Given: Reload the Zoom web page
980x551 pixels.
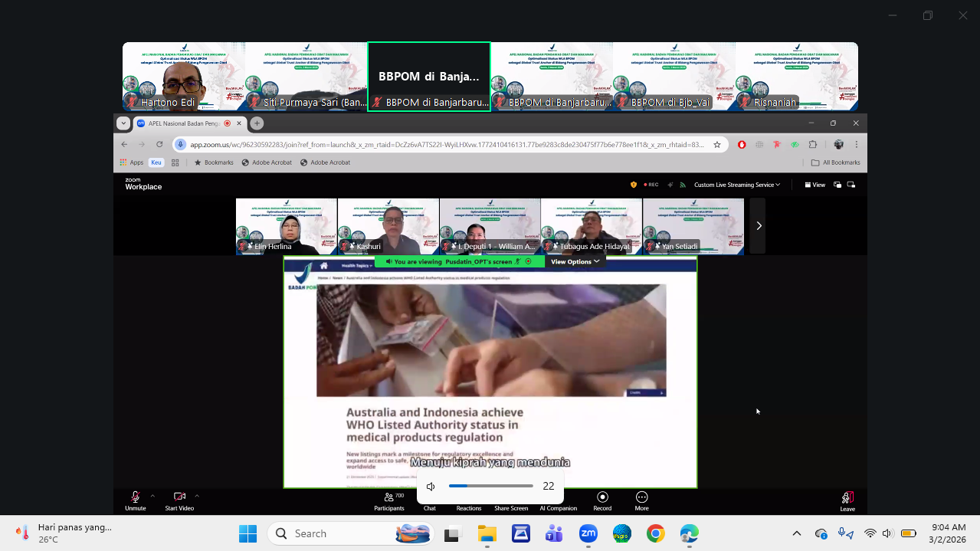Looking at the screenshot, I should coord(159,144).
